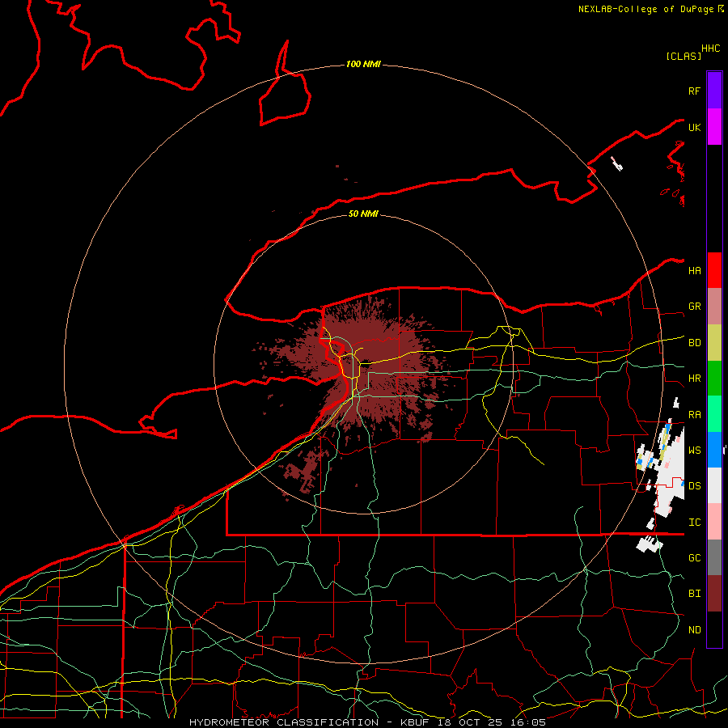The image size is (728, 728).
Task: Click the DS white legend swatch
Action: [x=714, y=485]
